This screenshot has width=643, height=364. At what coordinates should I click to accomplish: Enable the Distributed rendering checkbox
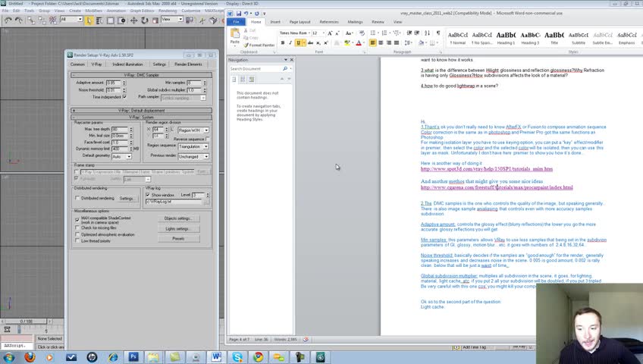(x=77, y=198)
